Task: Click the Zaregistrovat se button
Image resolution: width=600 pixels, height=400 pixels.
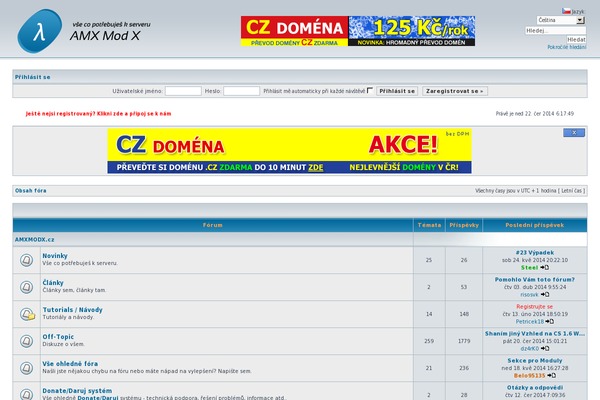Action: click(455, 91)
